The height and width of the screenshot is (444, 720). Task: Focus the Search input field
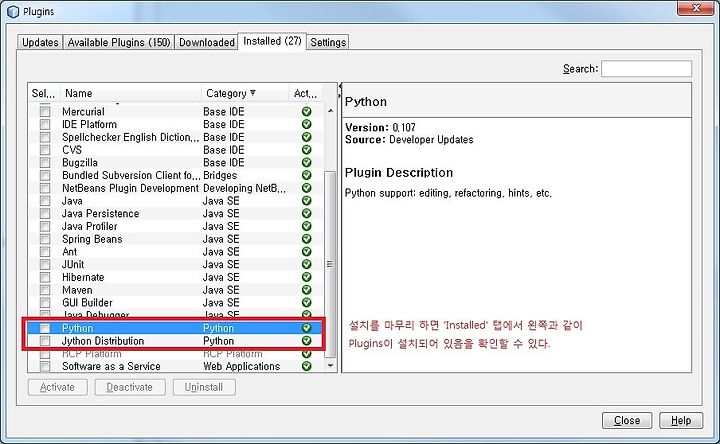[x=646, y=68]
